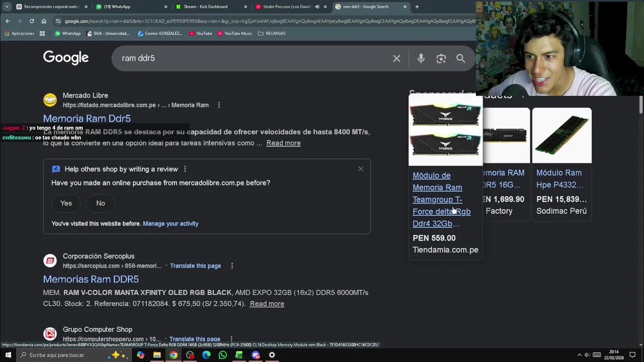The width and height of the screenshot is (644, 362).
Task: Open the Teamgroup T-Force Delta product thumbnail
Action: click(x=445, y=130)
